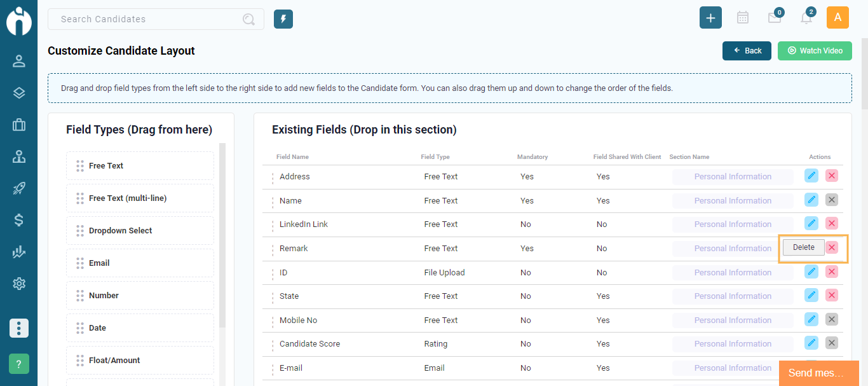Click the Mobile No field name
The image size is (868, 386).
pos(298,320)
